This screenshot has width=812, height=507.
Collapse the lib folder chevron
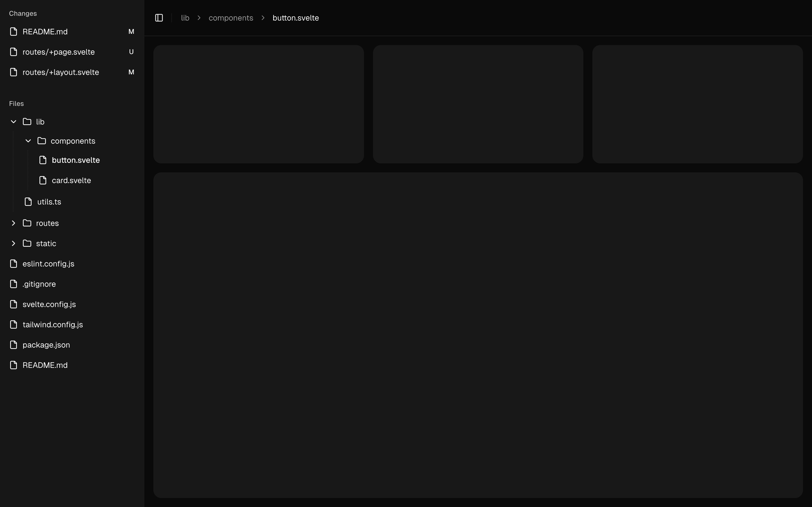[14, 122]
